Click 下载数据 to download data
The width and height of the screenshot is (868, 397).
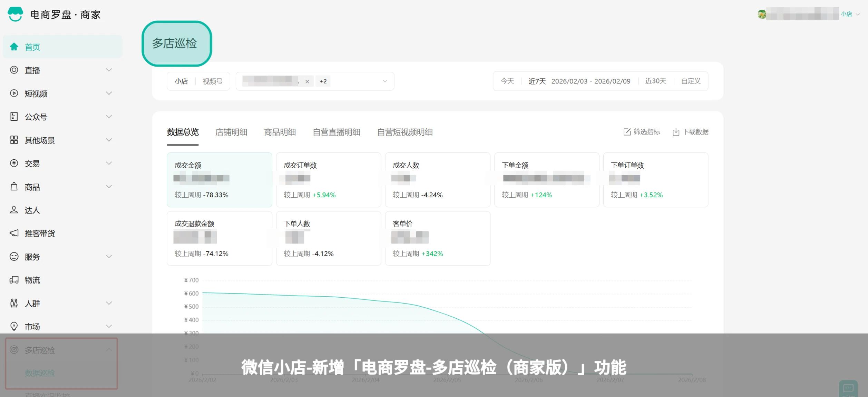tap(691, 132)
